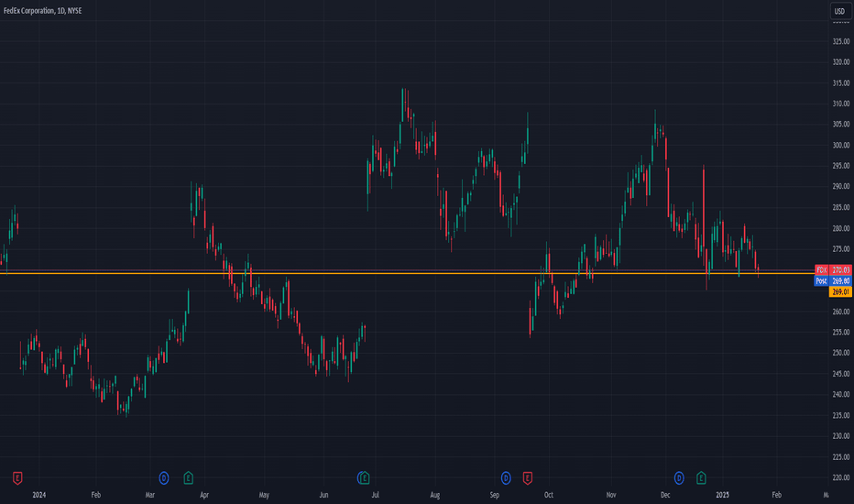Image resolution: width=854 pixels, height=504 pixels.
Task: Click the Jul label on time axis
Action: (376, 495)
